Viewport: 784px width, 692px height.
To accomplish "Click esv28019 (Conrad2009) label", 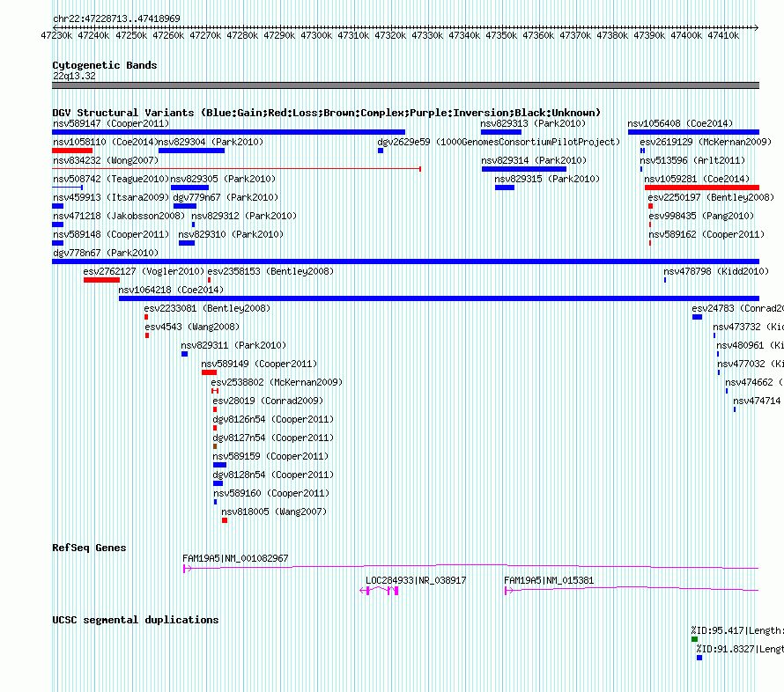I will tap(268, 401).
